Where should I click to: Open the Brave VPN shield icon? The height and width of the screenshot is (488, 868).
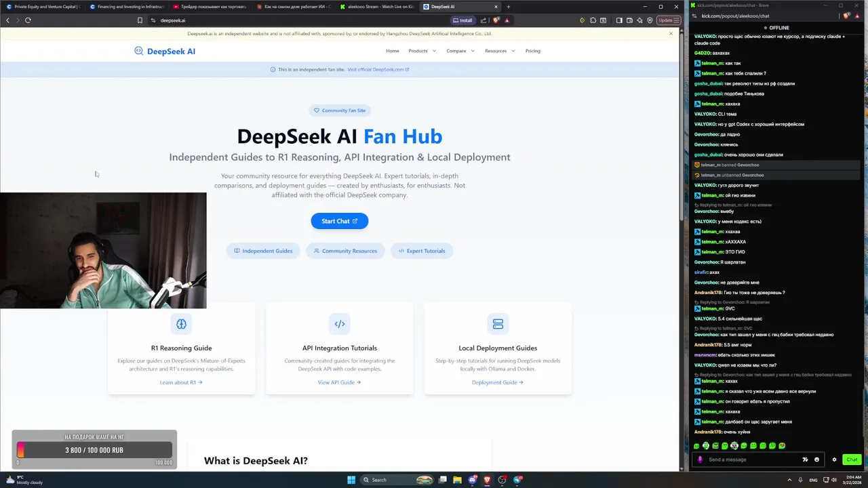pyautogui.click(x=650, y=20)
